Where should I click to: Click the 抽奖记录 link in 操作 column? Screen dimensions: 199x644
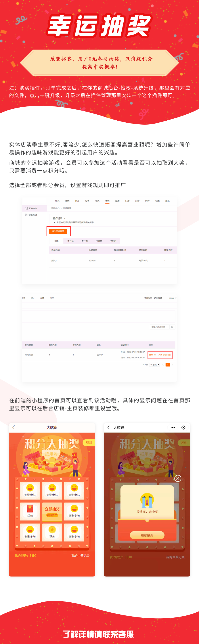(x=167, y=355)
